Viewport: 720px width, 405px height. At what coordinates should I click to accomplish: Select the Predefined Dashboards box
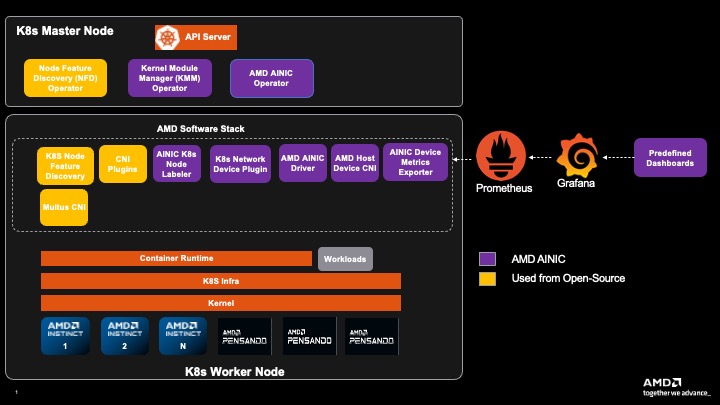click(x=670, y=157)
